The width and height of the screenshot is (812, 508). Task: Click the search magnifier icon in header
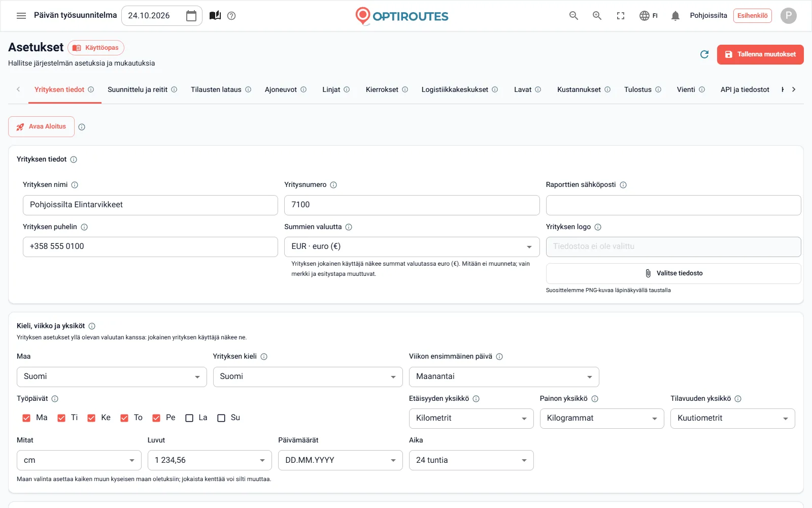[x=573, y=16]
